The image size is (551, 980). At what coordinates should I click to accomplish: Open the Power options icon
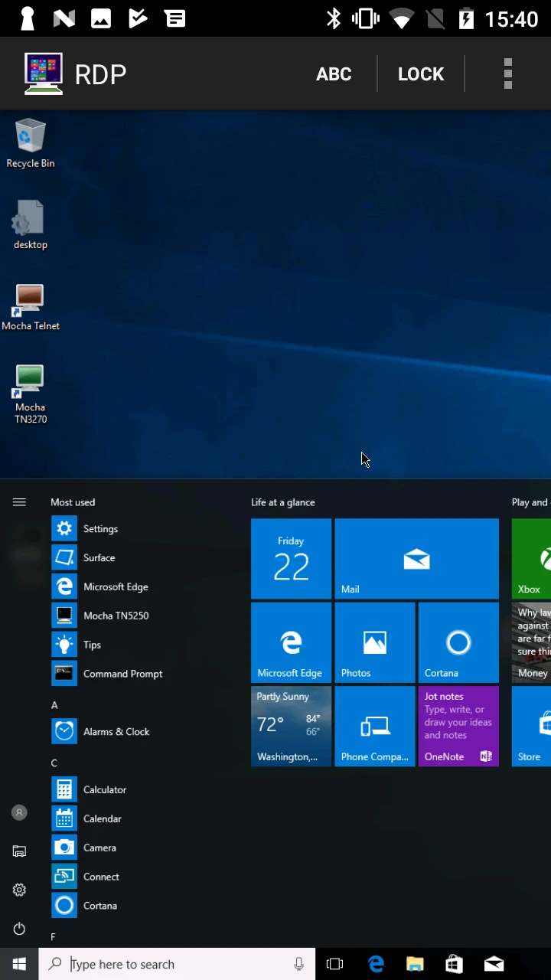pyautogui.click(x=19, y=929)
